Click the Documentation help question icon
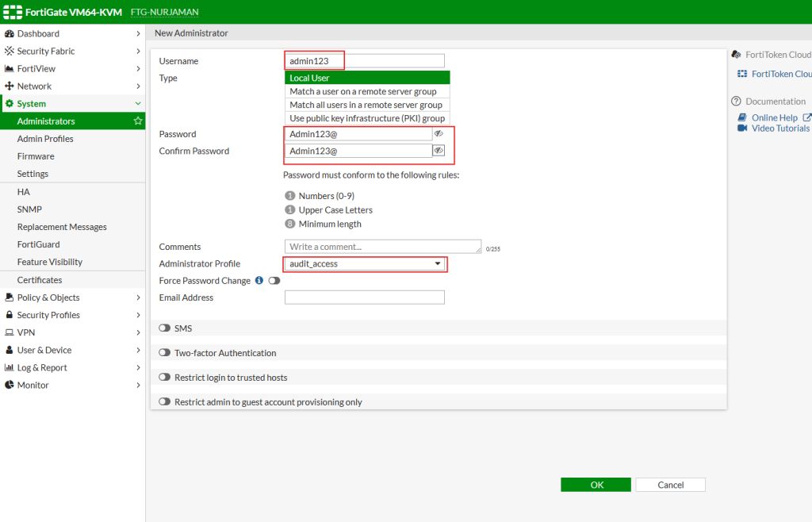 tap(737, 102)
